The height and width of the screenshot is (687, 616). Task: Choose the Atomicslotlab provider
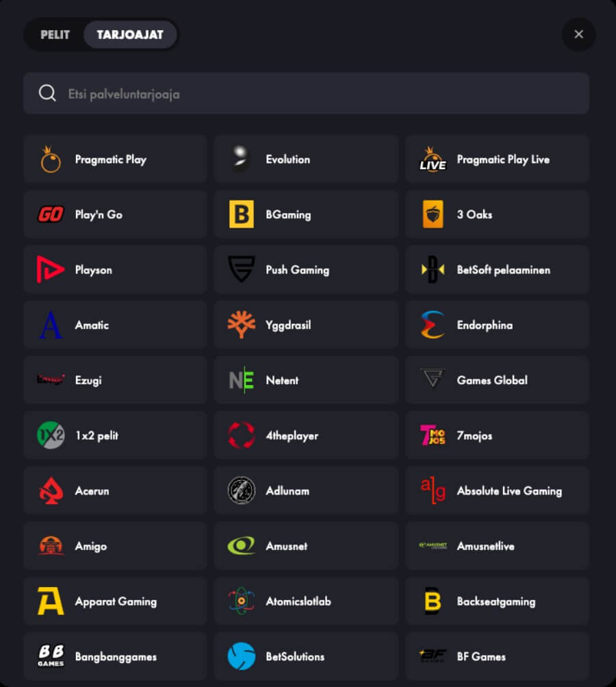pos(306,601)
